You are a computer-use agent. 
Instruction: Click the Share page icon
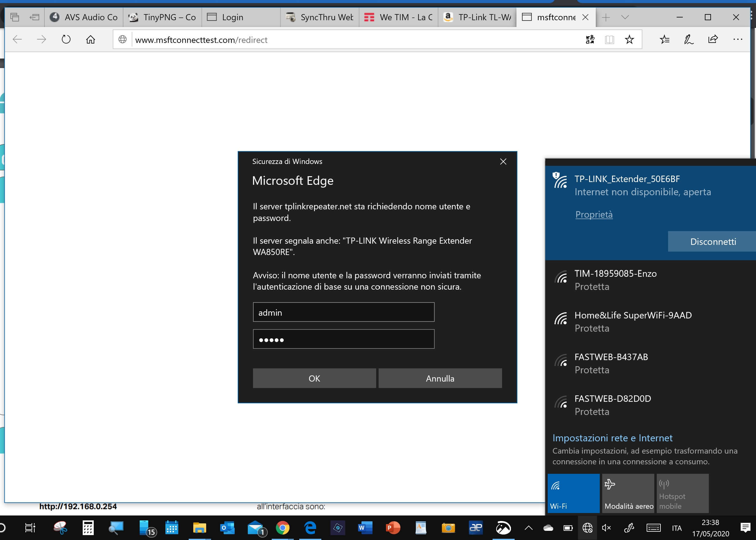pyautogui.click(x=713, y=40)
